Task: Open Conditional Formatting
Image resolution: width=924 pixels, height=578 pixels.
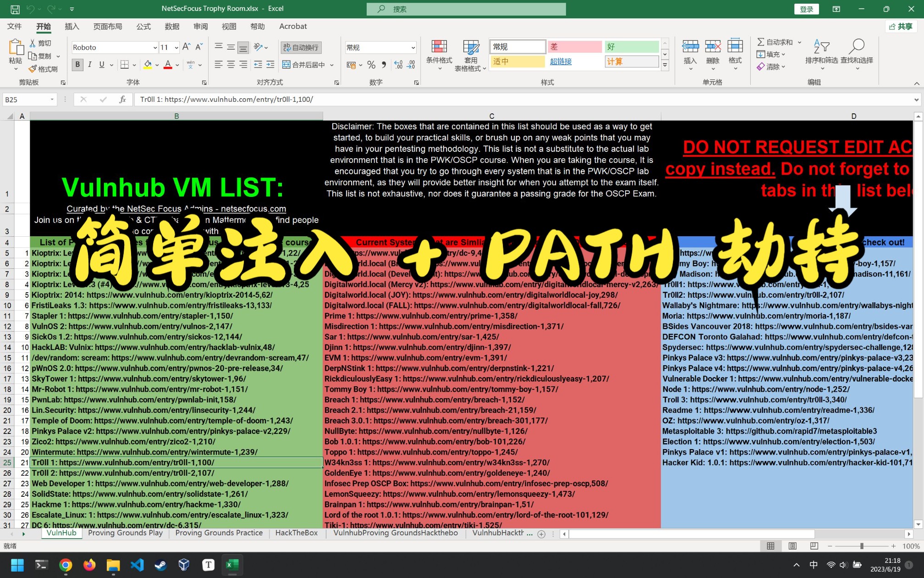Action: (x=439, y=55)
